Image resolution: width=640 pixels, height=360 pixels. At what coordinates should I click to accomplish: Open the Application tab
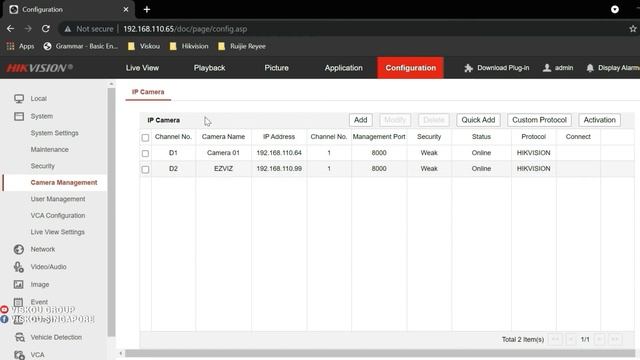[344, 68]
